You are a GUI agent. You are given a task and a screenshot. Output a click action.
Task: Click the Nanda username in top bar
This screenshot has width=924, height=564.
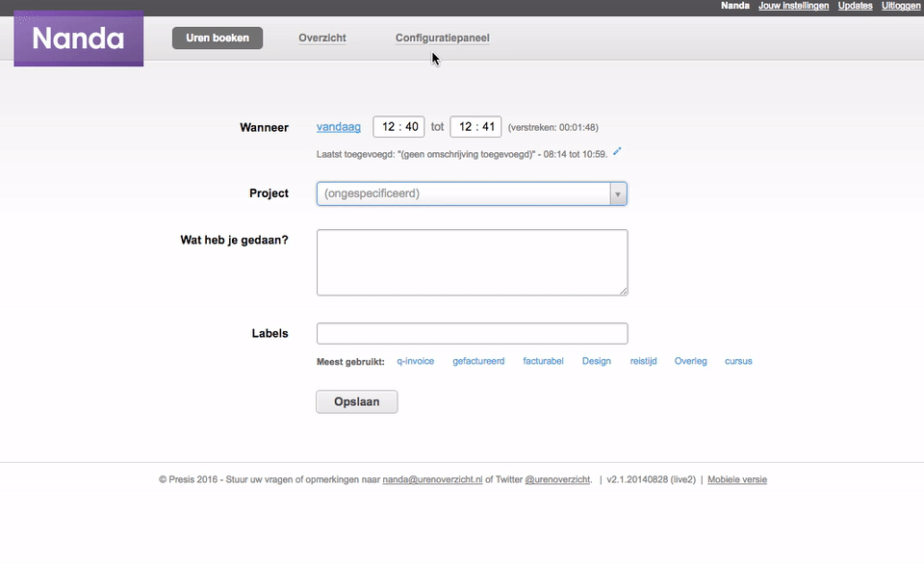pyautogui.click(x=734, y=6)
